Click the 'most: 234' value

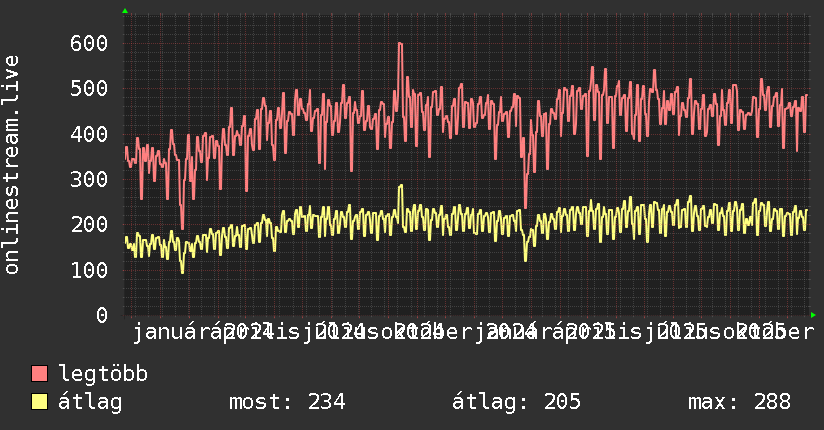click(287, 402)
